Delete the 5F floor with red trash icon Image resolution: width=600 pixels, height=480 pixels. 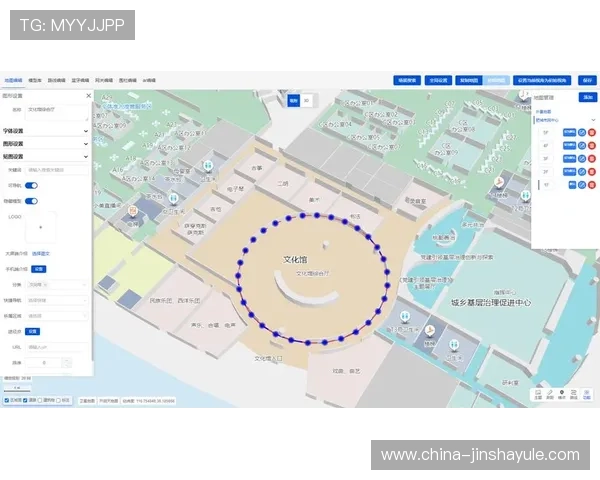592,133
